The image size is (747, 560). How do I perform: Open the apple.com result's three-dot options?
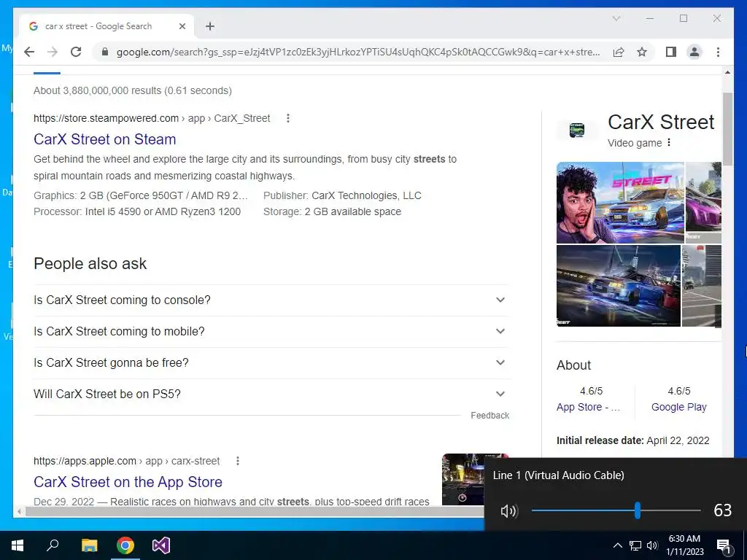coord(237,461)
